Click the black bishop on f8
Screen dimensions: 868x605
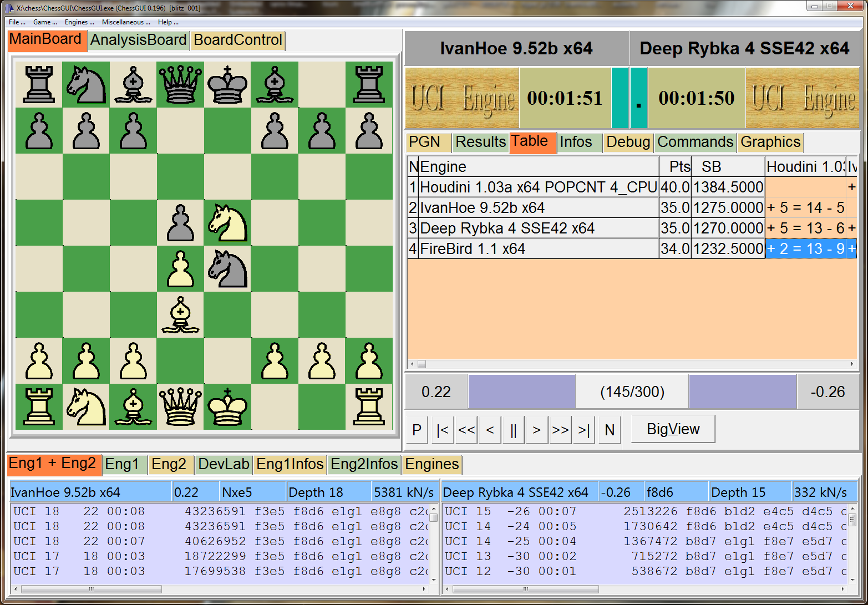[x=275, y=84]
